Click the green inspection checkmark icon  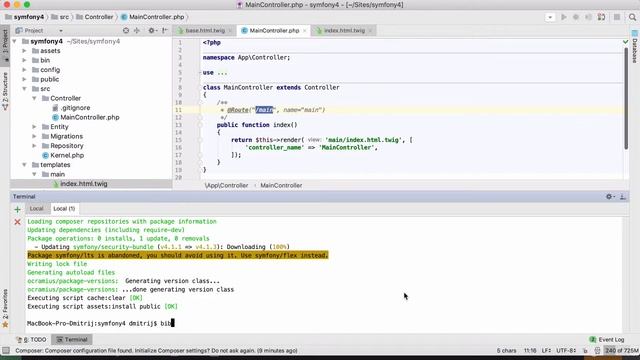coord(626,42)
